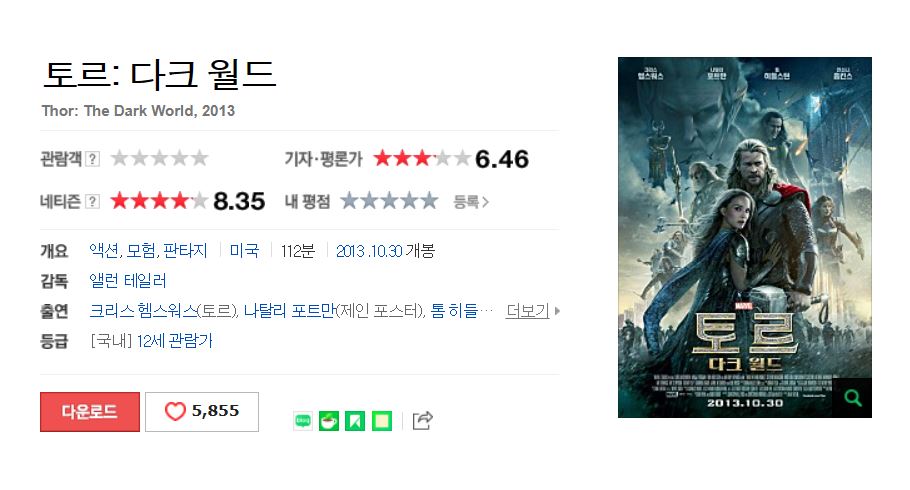Click the help icon beside 네티즌
The width and height of the screenshot is (910, 490).
pyautogui.click(x=92, y=201)
